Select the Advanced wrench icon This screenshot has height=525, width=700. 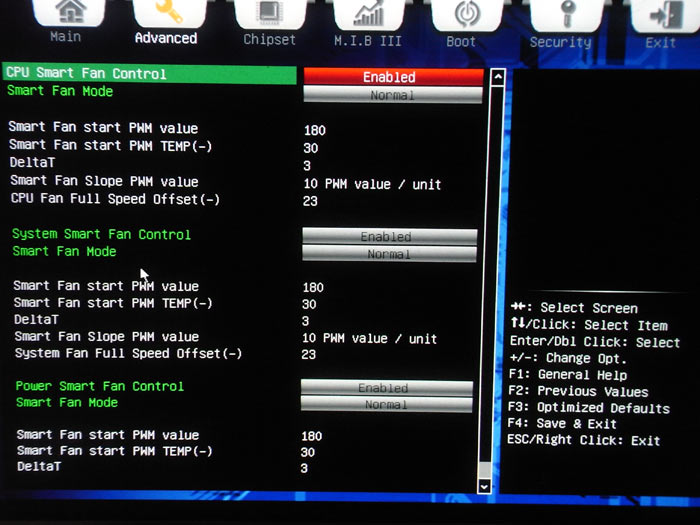(169, 12)
